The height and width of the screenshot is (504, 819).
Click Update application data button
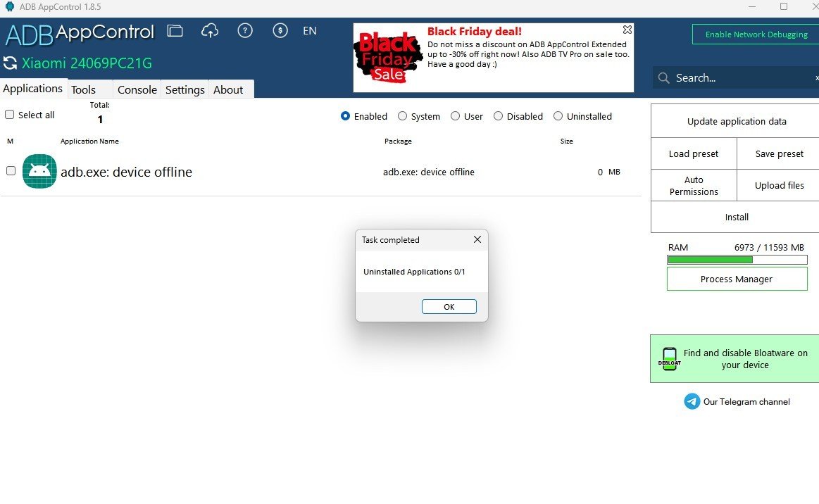737,121
